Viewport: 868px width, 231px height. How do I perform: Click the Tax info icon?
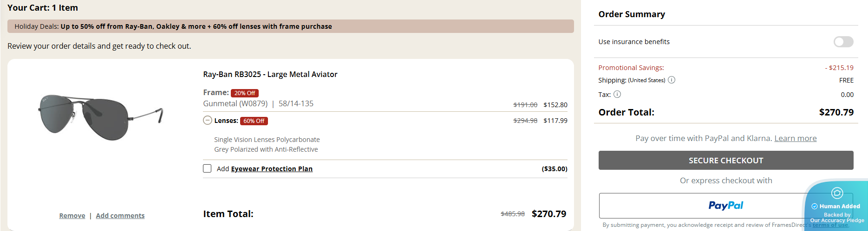(617, 94)
